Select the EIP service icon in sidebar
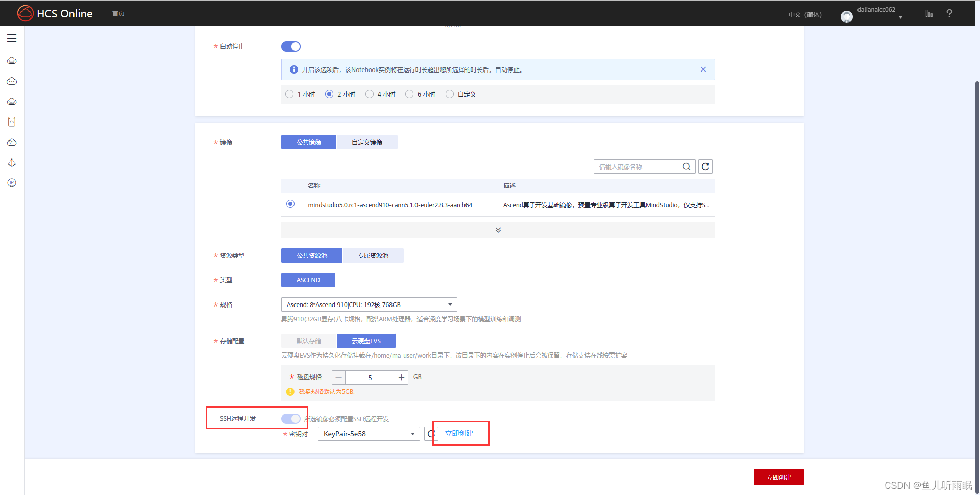Screen dimensions: 980x495 [12, 182]
